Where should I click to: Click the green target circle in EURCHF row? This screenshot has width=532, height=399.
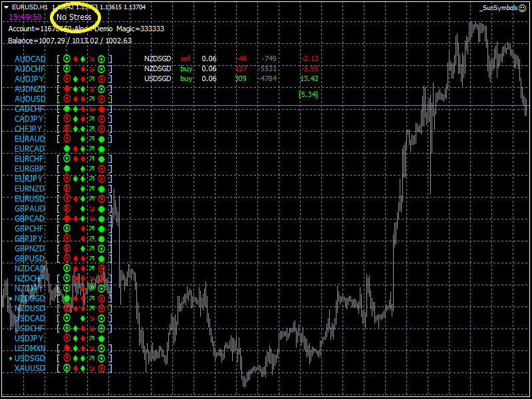[x=67, y=159]
